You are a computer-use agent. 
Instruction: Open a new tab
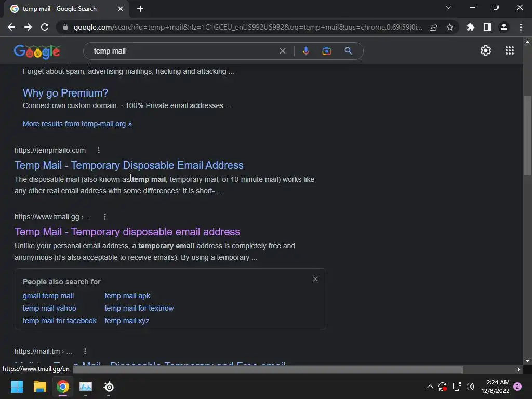pos(140,9)
